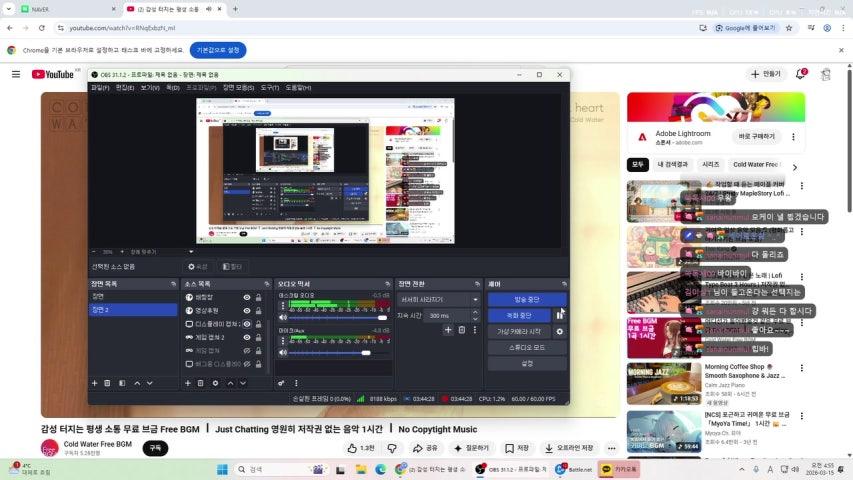Remove the selected scene with the trash icon
853x480 pixels.
pos(108,383)
